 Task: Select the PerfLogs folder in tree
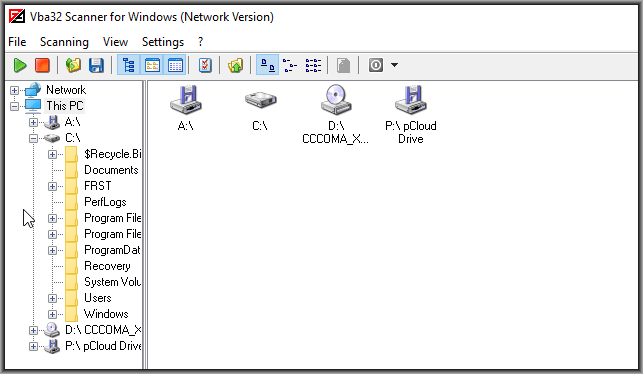pos(105,202)
